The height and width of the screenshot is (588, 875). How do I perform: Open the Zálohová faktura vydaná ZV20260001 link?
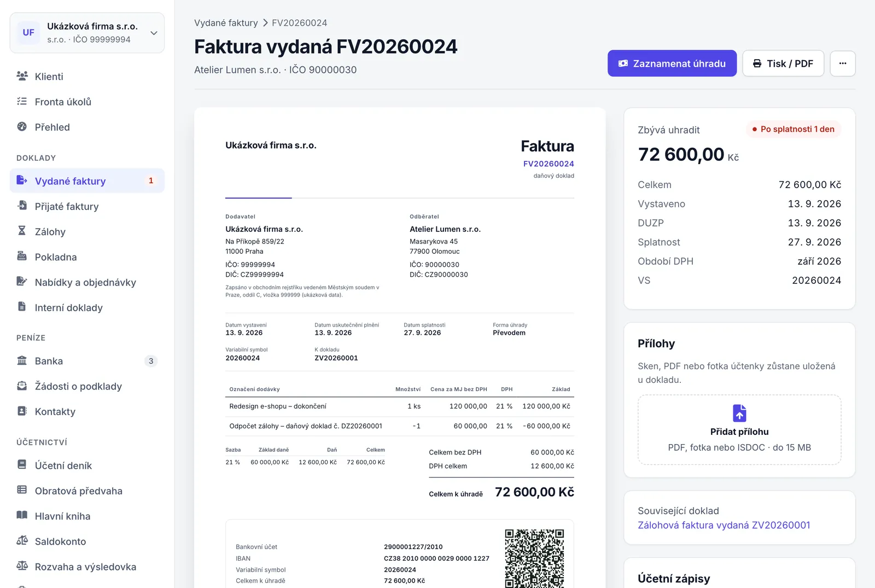click(x=724, y=525)
